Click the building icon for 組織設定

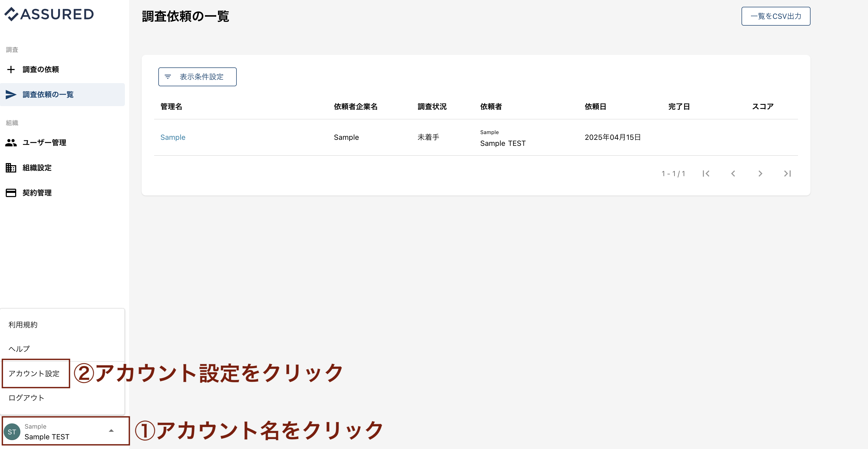(11, 168)
